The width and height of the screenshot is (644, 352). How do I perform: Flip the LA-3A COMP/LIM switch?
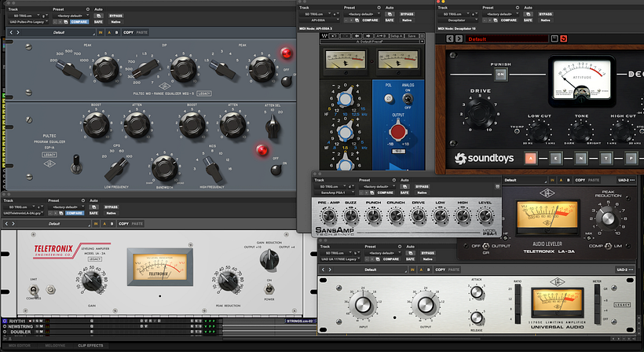pos(609,246)
